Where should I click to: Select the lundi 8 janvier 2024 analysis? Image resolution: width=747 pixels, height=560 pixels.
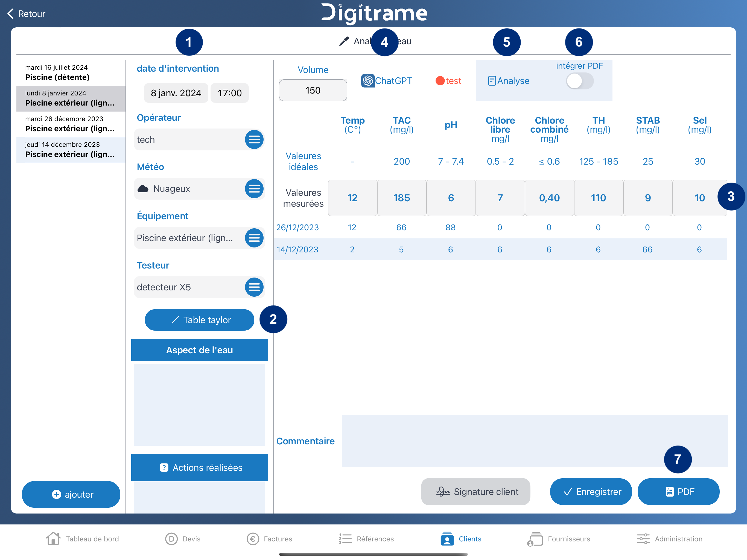click(x=71, y=98)
